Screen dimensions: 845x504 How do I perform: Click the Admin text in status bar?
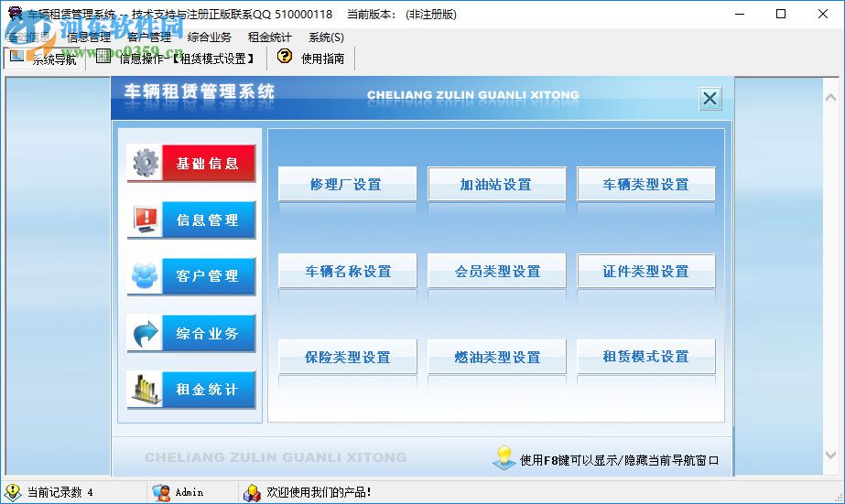click(x=190, y=492)
